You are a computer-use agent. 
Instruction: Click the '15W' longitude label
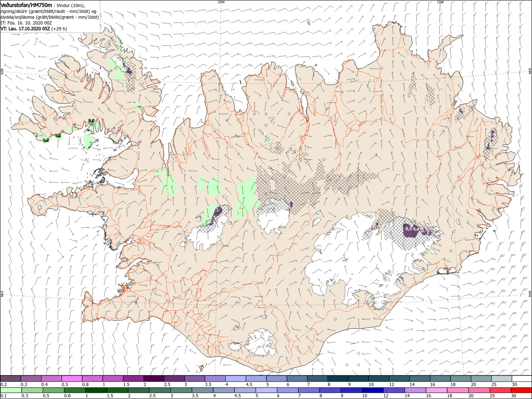click(x=440, y=2)
